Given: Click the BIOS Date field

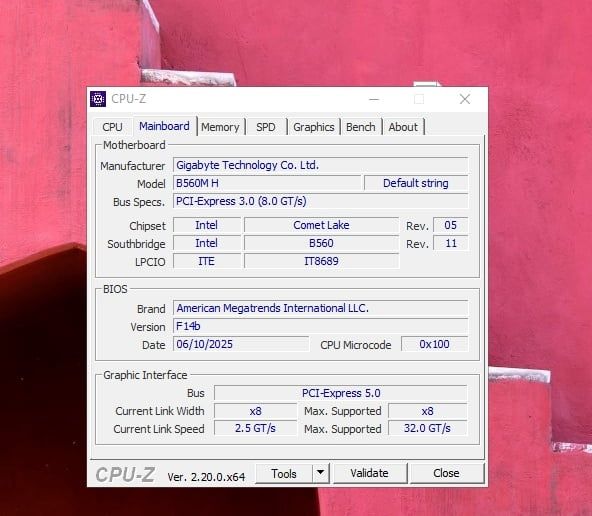Looking at the screenshot, I should click(x=241, y=344).
